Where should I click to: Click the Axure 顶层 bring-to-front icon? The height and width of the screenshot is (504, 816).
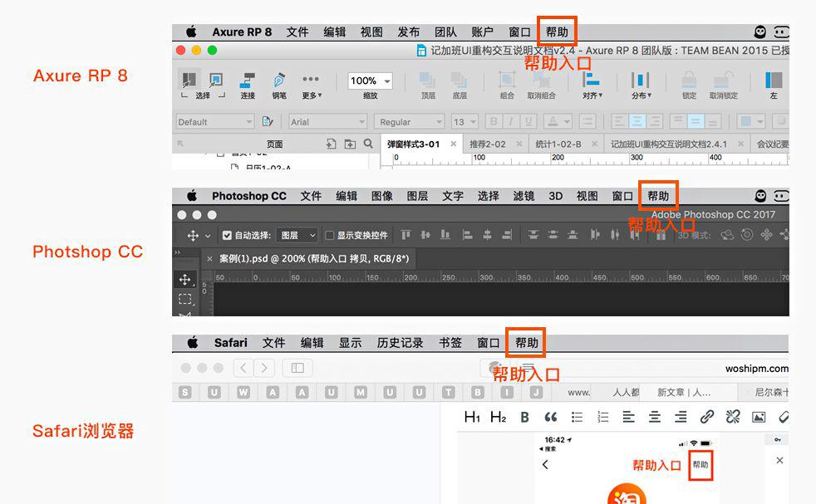click(x=428, y=80)
